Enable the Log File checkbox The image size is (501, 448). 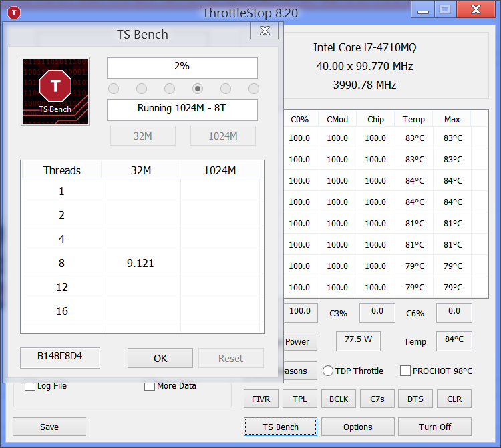point(30,386)
